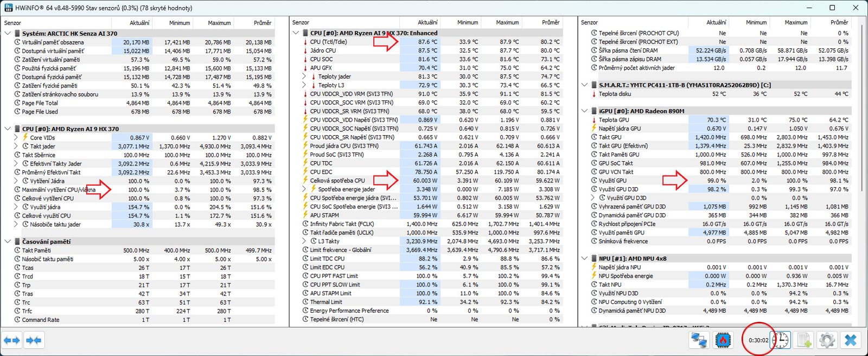Expand the L3 Takty row
This screenshot has height=356, width=868.
pos(304,241)
